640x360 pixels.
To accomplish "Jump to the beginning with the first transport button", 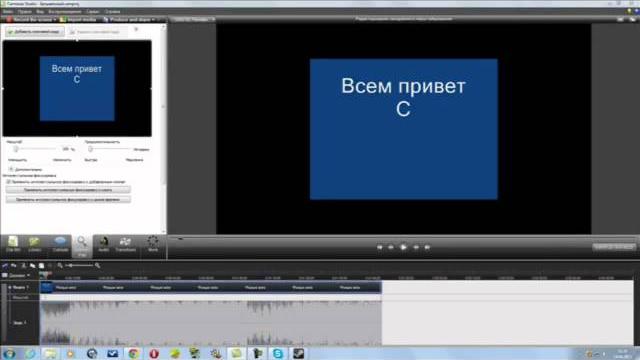I will (x=380, y=247).
